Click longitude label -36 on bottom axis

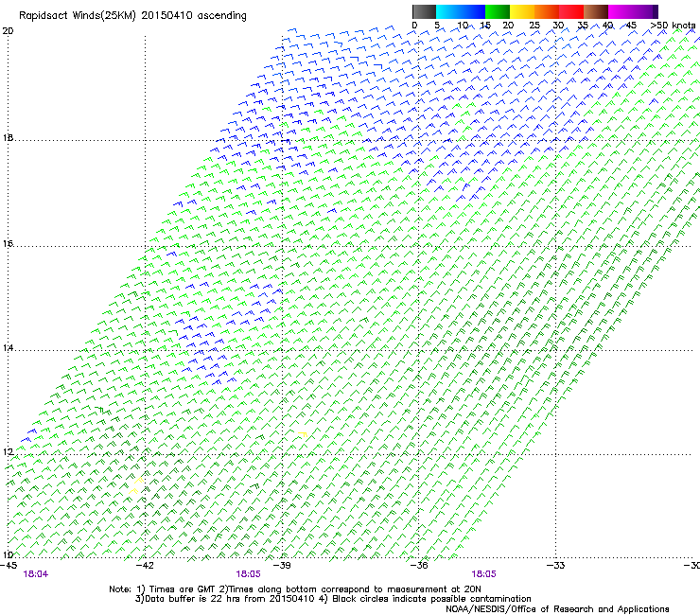(x=419, y=566)
